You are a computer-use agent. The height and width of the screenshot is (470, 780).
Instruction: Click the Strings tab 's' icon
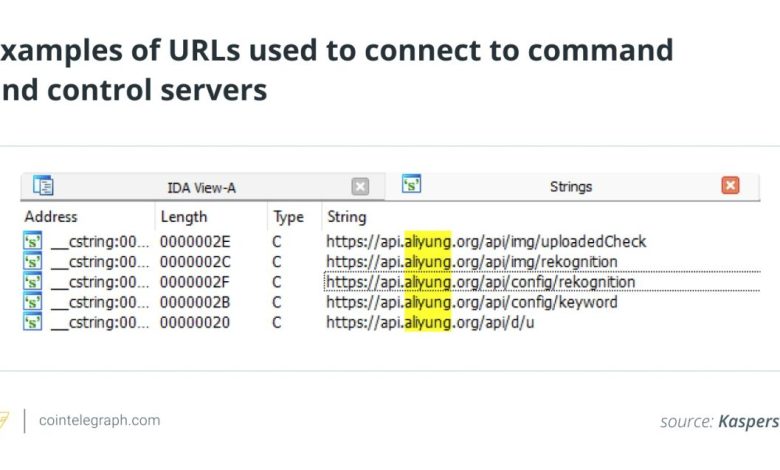coord(411,185)
